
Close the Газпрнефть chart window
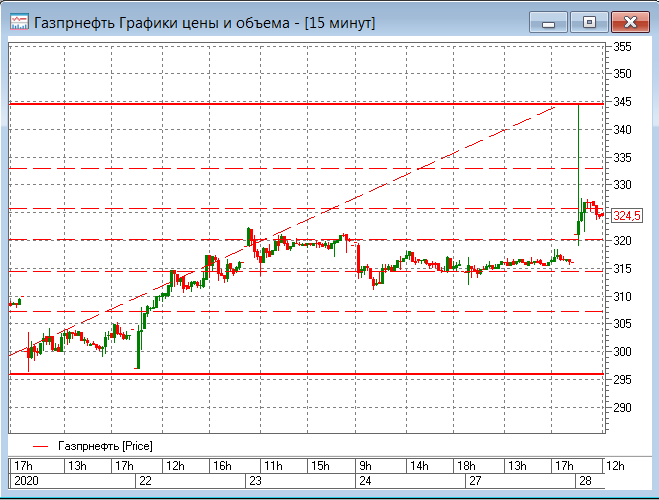tap(631, 21)
